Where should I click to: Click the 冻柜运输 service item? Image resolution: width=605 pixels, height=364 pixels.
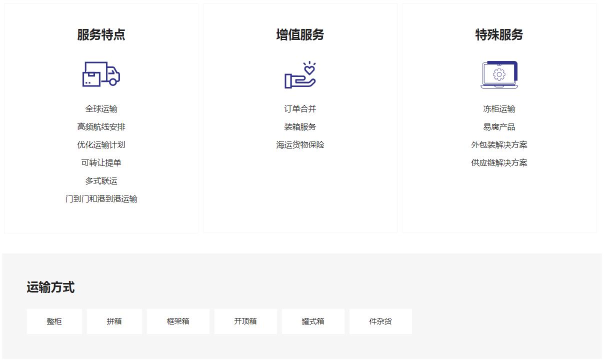click(499, 109)
